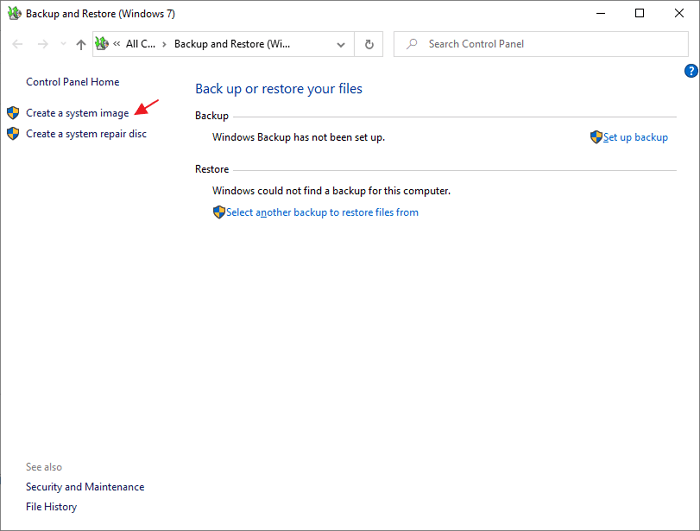Refresh the Control Panel view
Screen dimensions: 700x531
coord(369,45)
